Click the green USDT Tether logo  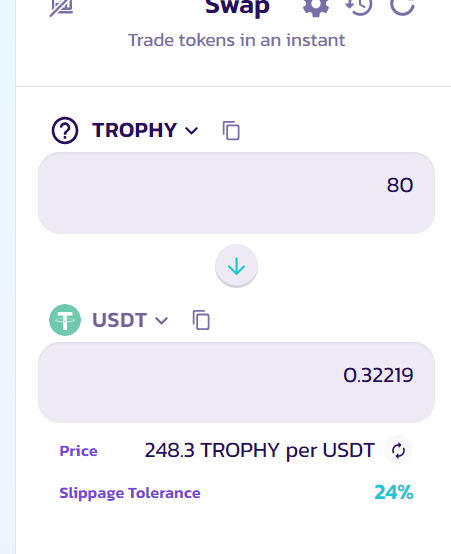[x=65, y=320]
